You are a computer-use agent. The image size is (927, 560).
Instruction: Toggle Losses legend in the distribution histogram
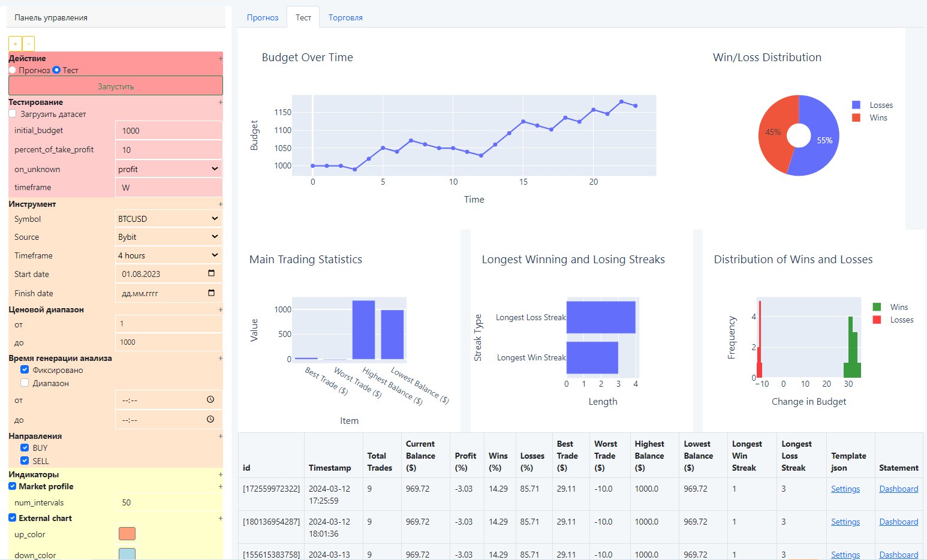tap(893, 320)
